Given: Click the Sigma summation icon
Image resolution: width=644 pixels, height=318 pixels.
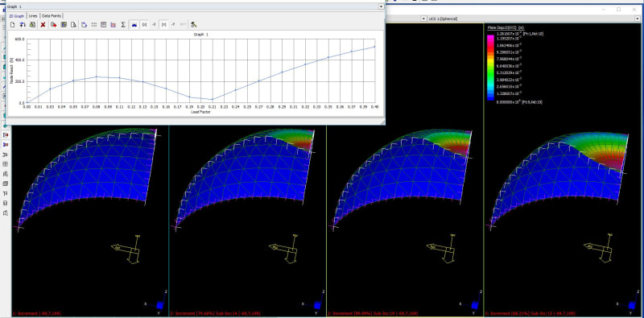Looking at the screenshot, I should (123, 25).
